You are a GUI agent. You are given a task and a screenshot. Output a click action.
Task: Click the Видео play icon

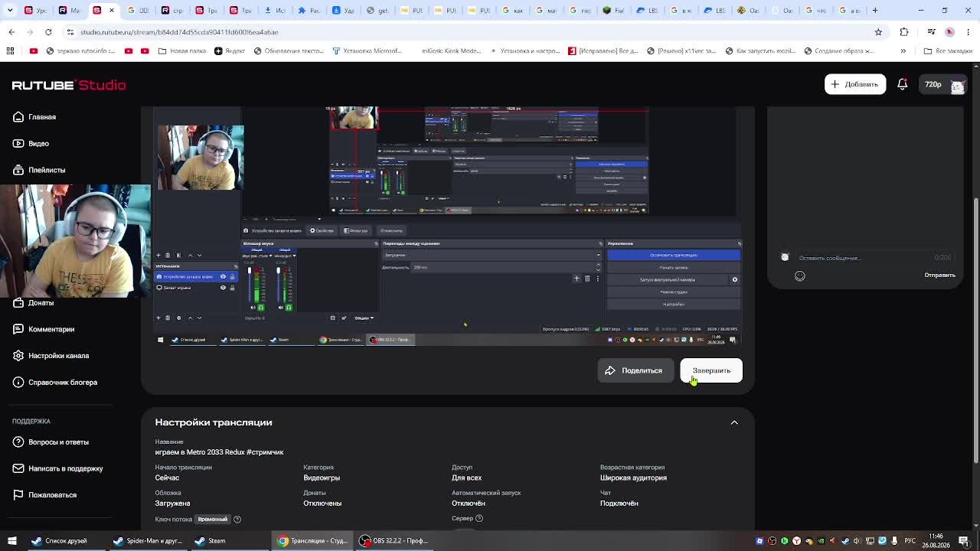point(18,144)
